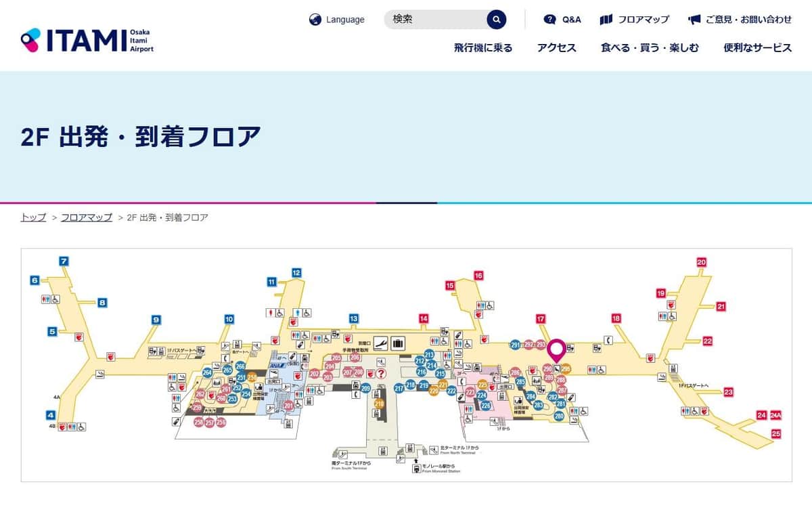The width and height of the screenshot is (812, 514).
Task: Click the baggage claim suitcase icon near 手荷物受取所
Action: point(397,343)
